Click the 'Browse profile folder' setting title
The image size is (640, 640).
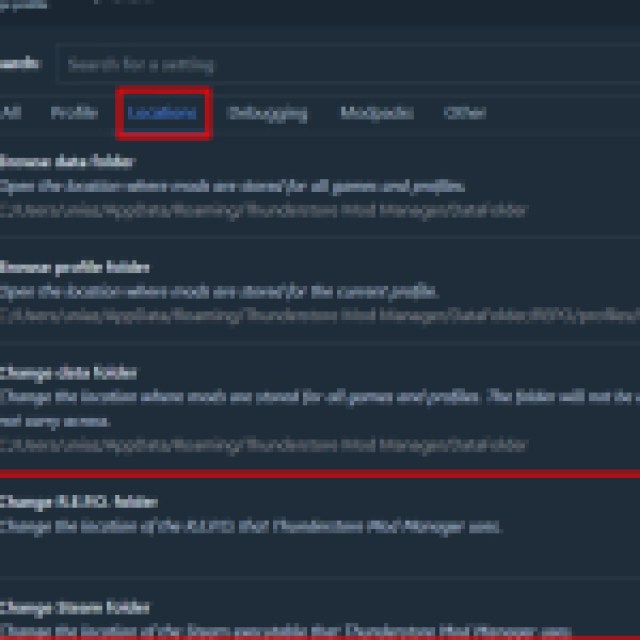coord(74,268)
